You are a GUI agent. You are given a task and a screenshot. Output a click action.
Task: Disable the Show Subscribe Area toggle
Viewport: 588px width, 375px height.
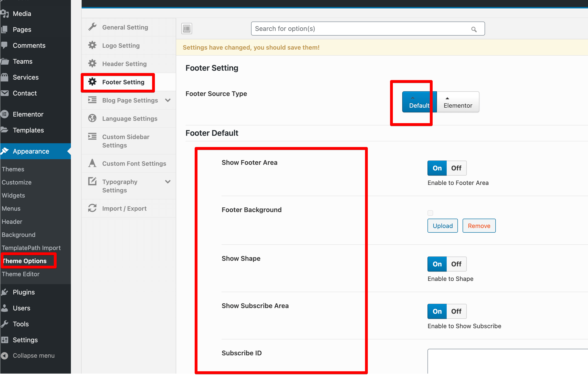456,311
